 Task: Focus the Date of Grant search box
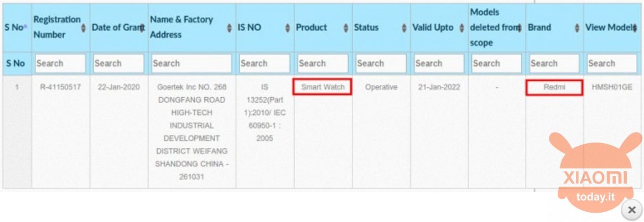(x=119, y=64)
